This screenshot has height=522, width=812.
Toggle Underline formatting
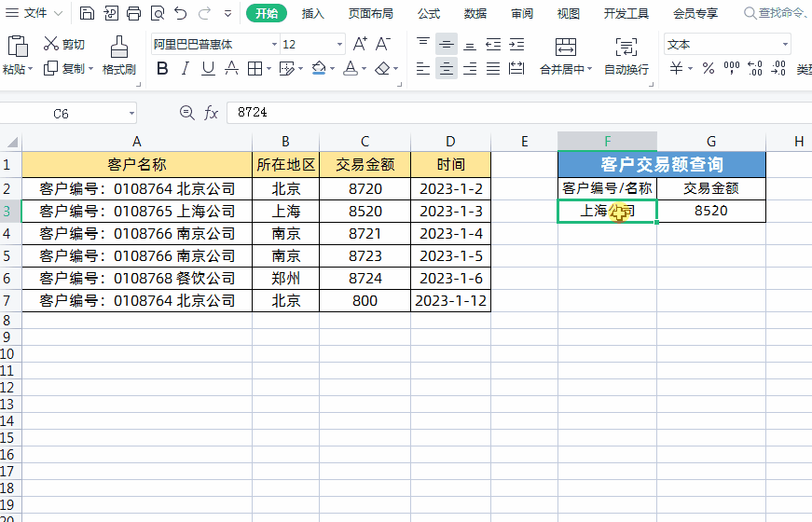pyautogui.click(x=208, y=68)
